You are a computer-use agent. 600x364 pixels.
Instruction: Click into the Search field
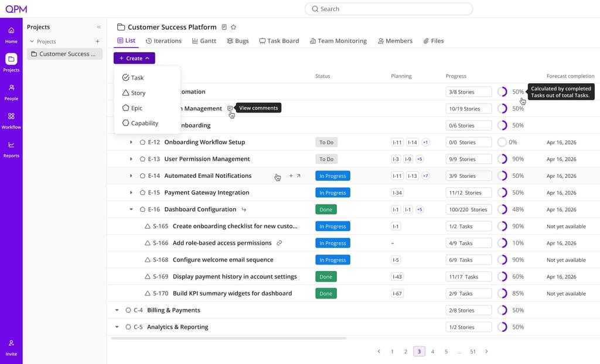pos(388,9)
